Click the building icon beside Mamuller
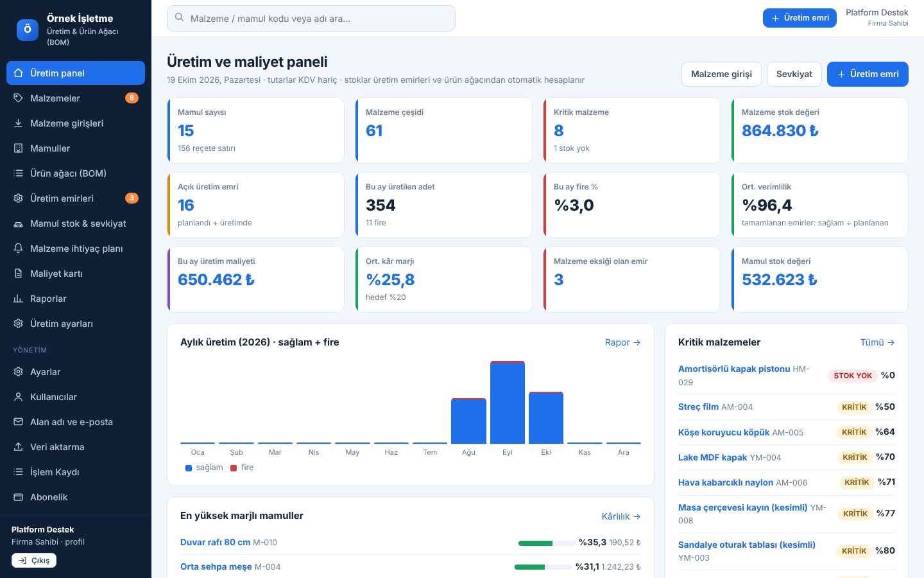Image resolution: width=924 pixels, height=578 pixels. tap(19, 148)
